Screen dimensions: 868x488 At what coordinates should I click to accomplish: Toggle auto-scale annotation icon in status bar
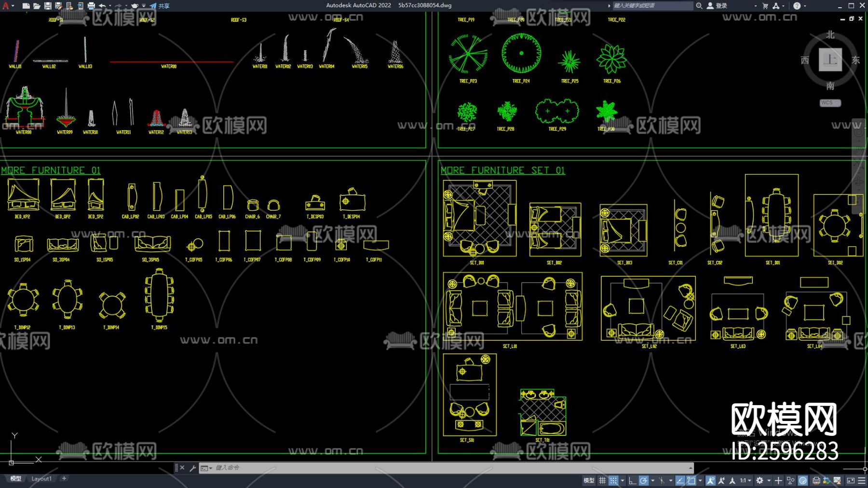(x=721, y=480)
